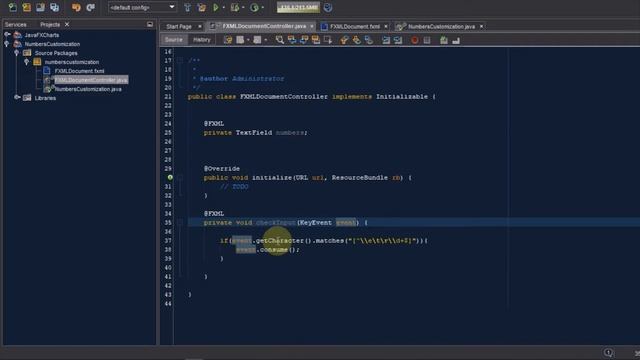The width and height of the screenshot is (640, 360).
Task: Run the project with green arrow
Action: point(216,7)
